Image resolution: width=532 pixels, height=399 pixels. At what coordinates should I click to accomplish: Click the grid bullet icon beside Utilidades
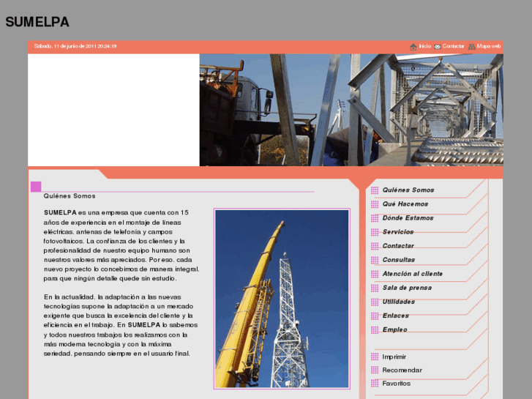(375, 302)
